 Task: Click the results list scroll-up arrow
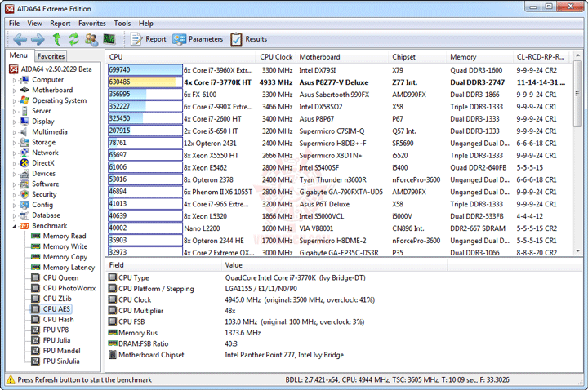578,55
